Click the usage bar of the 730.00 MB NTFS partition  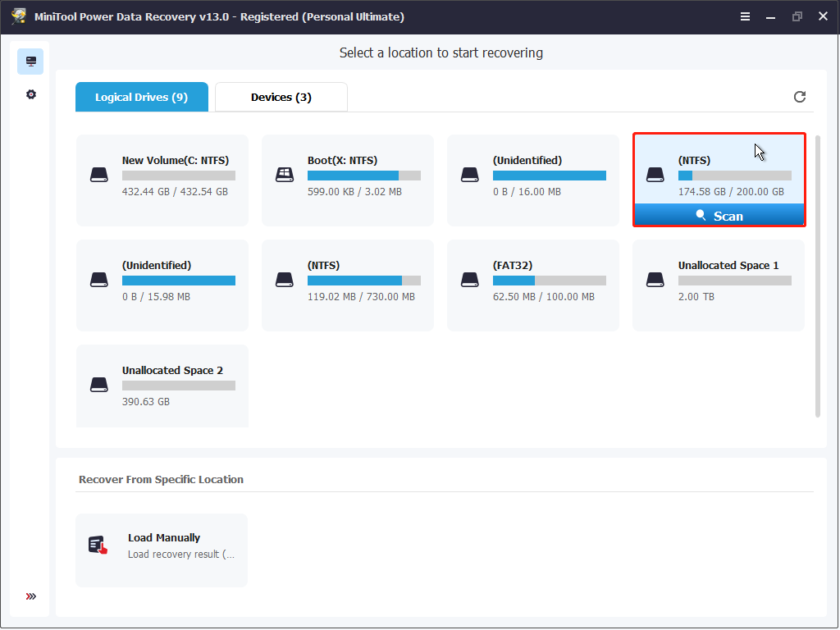(363, 281)
